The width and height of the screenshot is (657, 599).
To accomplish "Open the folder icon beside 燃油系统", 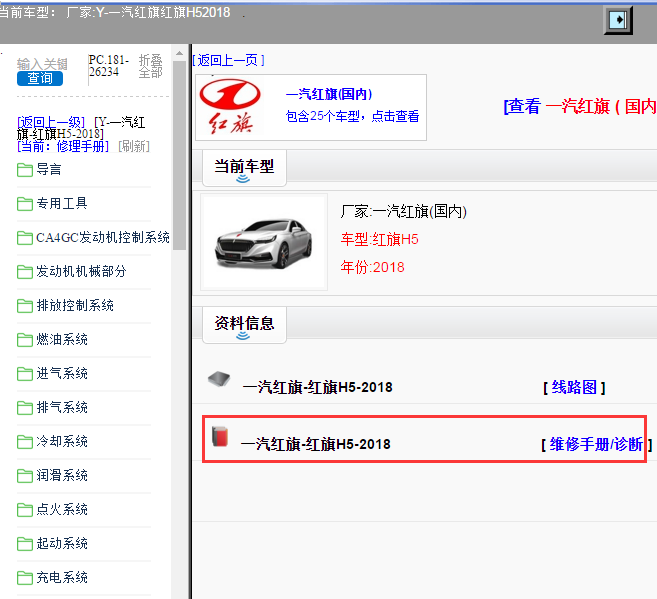I will (x=25, y=340).
